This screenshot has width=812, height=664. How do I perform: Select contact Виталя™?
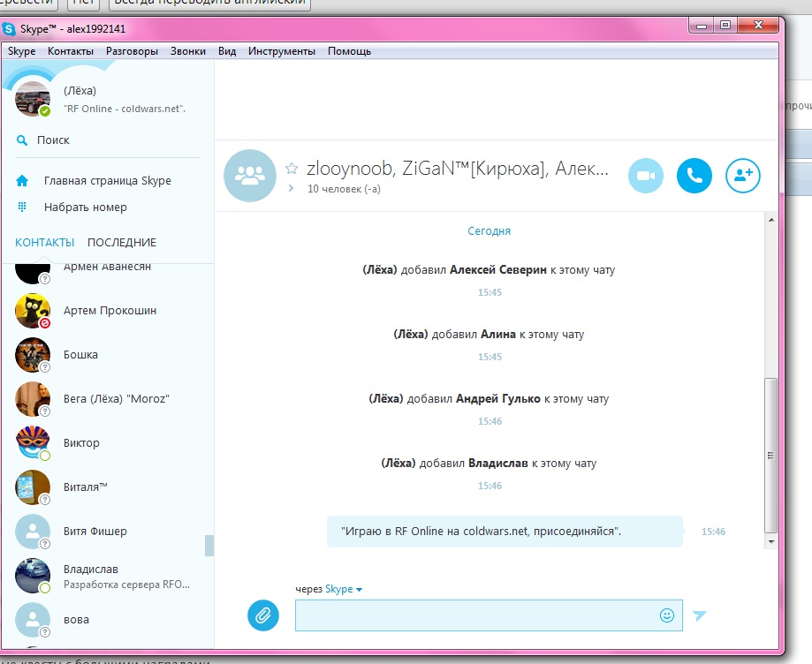click(108, 487)
